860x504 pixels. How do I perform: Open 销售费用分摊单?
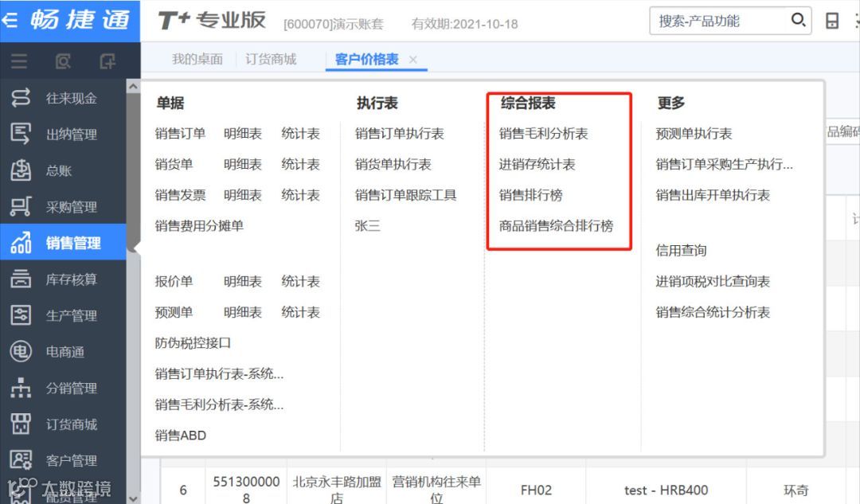(x=199, y=226)
